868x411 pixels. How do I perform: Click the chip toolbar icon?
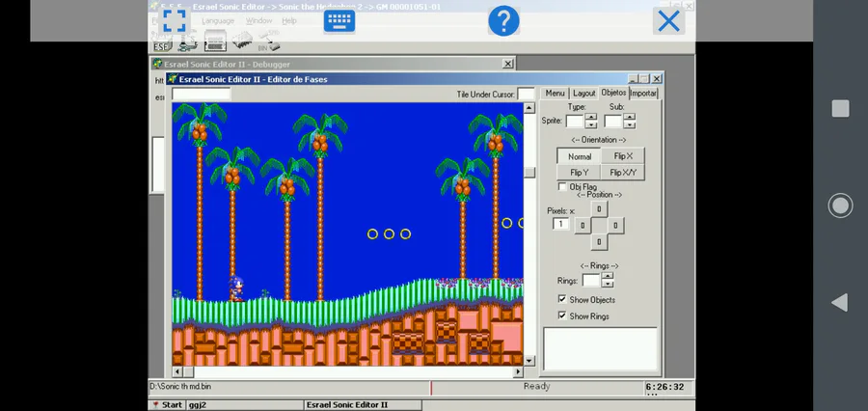(242, 42)
